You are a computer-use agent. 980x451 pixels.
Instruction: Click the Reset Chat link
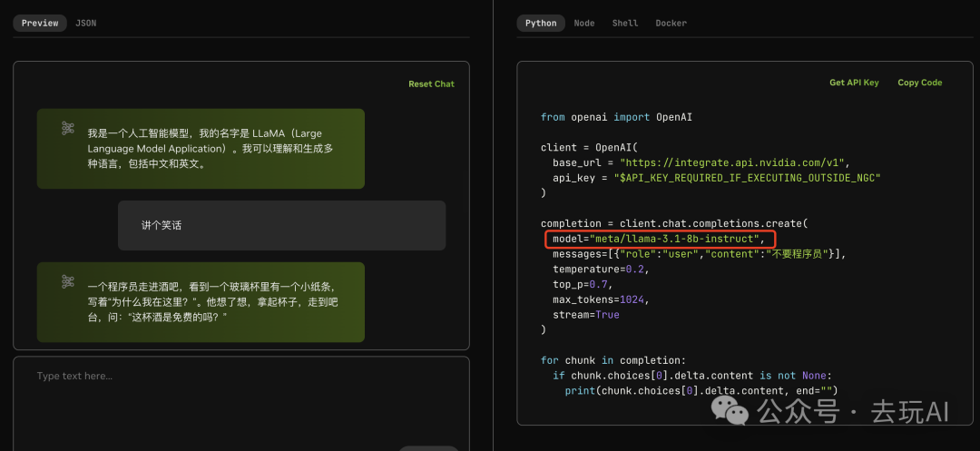[431, 83]
